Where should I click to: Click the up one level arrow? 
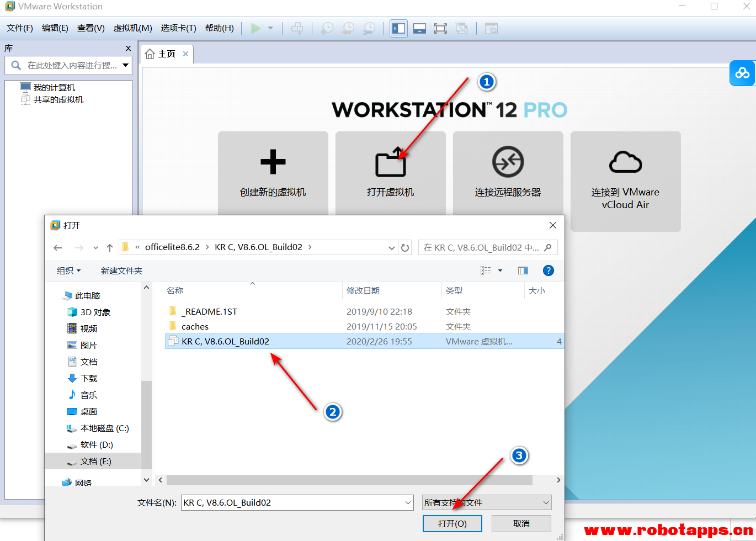coord(110,248)
